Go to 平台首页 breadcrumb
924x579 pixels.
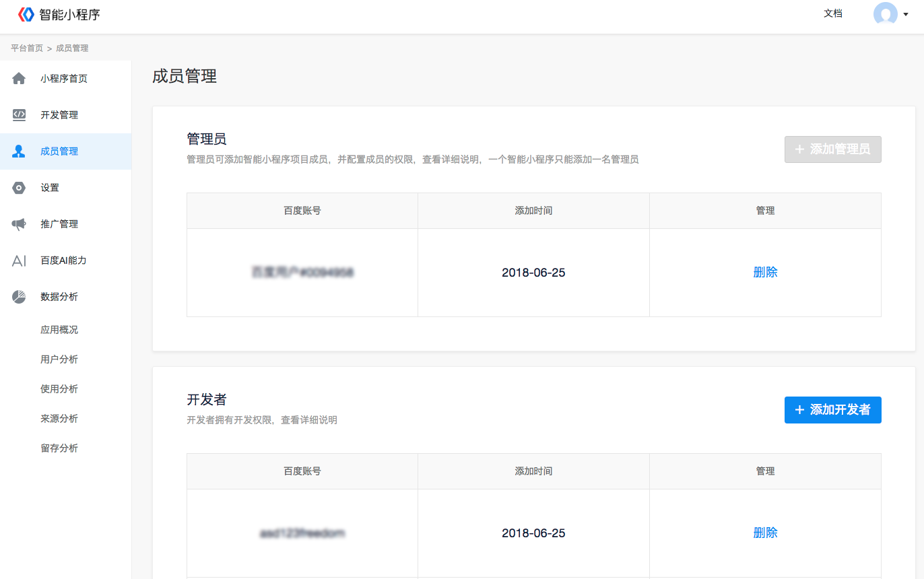point(27,48)
